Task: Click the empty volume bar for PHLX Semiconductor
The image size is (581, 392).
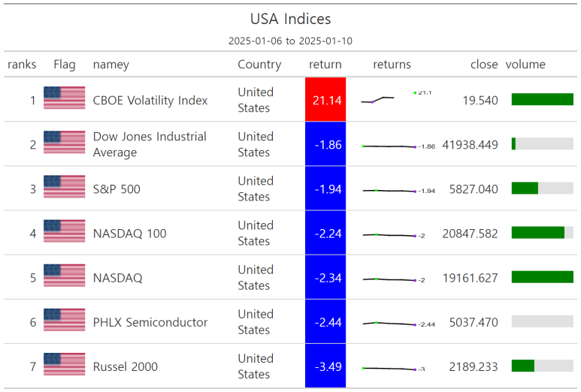Action: tap(543, 321)
